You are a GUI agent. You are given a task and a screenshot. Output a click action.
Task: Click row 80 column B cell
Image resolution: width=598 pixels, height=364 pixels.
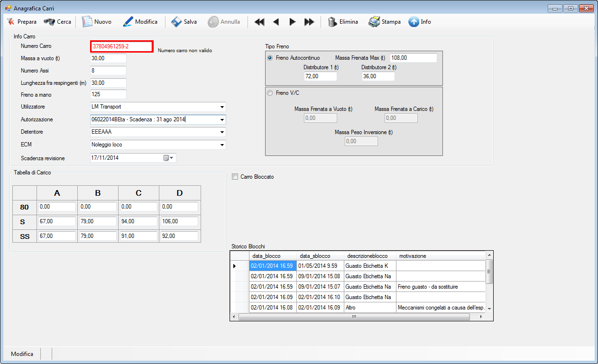pos(98,207)
